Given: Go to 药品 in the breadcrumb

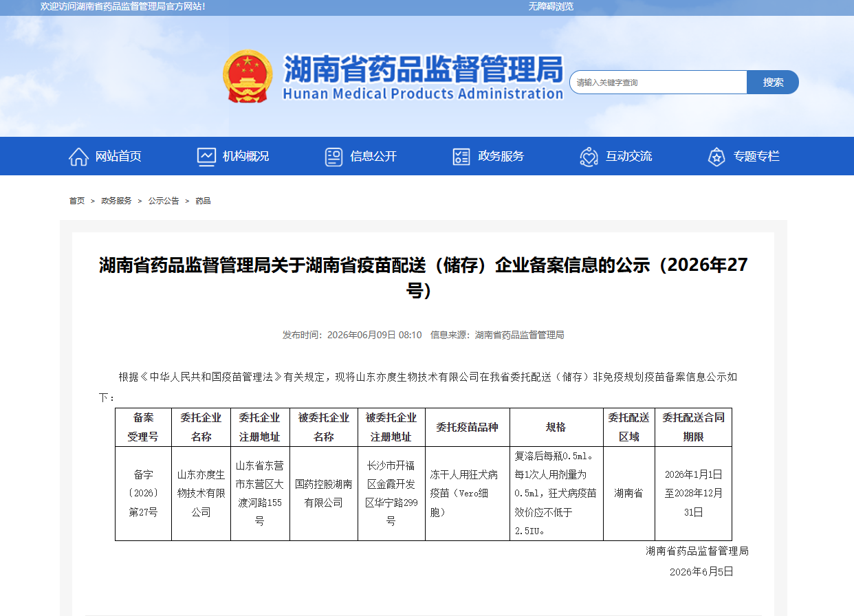Looking at the screenshot, I should click(x=203, y=201).
